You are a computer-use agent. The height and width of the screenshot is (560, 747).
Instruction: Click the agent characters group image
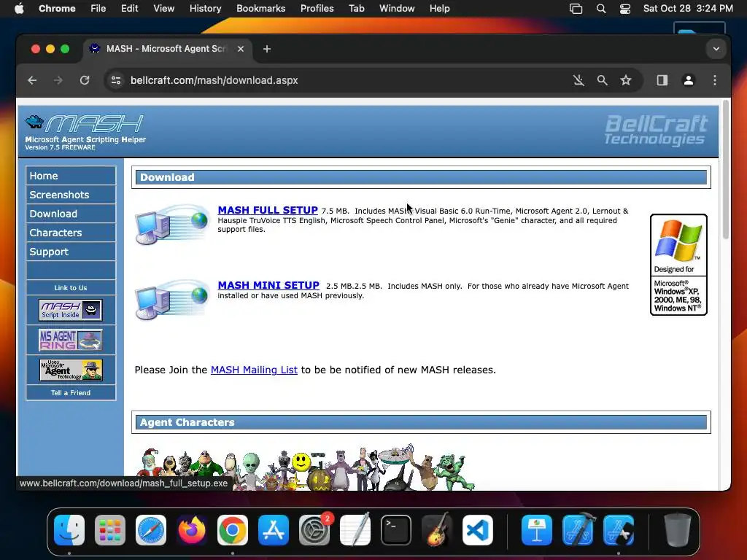point(306,467)
